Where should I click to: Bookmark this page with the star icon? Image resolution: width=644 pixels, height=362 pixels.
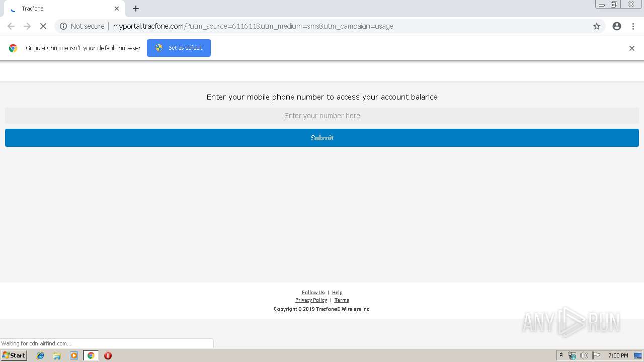pyautogui.click(x=597, y=26)
